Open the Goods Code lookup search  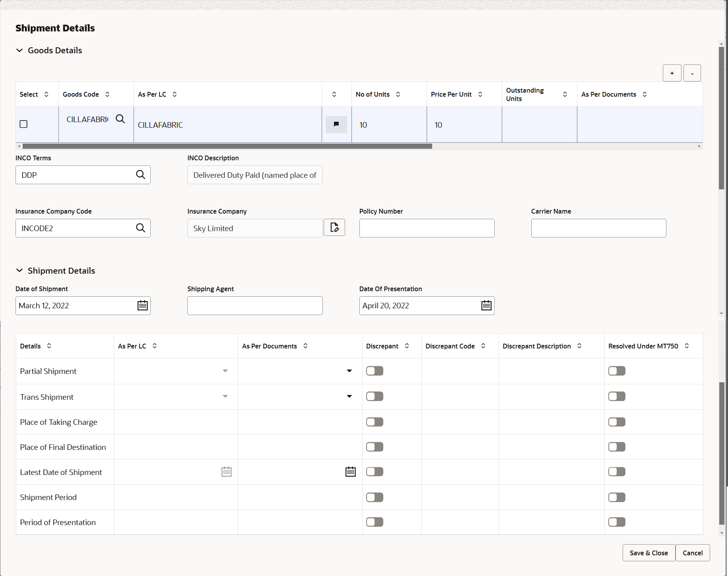pyautogui.click(x=120, y=119)
